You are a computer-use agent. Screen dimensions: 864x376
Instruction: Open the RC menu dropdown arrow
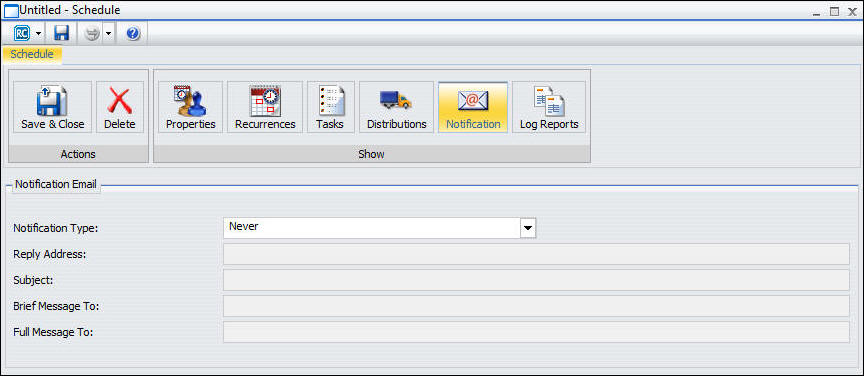38,34
